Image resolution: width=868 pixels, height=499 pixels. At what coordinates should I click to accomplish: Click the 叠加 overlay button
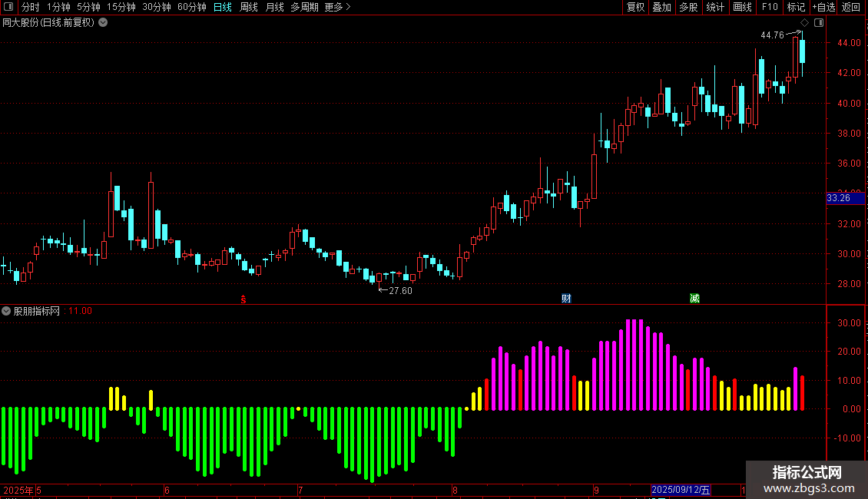[662, 7]
